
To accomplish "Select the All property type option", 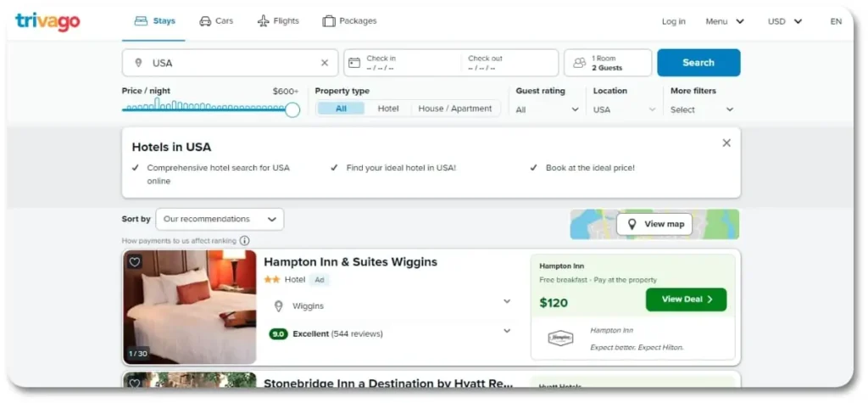I will point(341,109).
